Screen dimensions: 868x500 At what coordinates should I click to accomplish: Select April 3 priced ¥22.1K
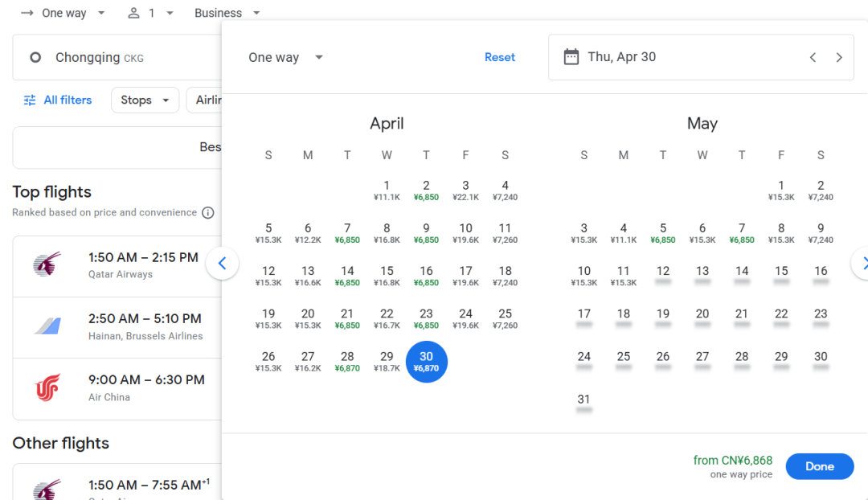tap(465, 190)
